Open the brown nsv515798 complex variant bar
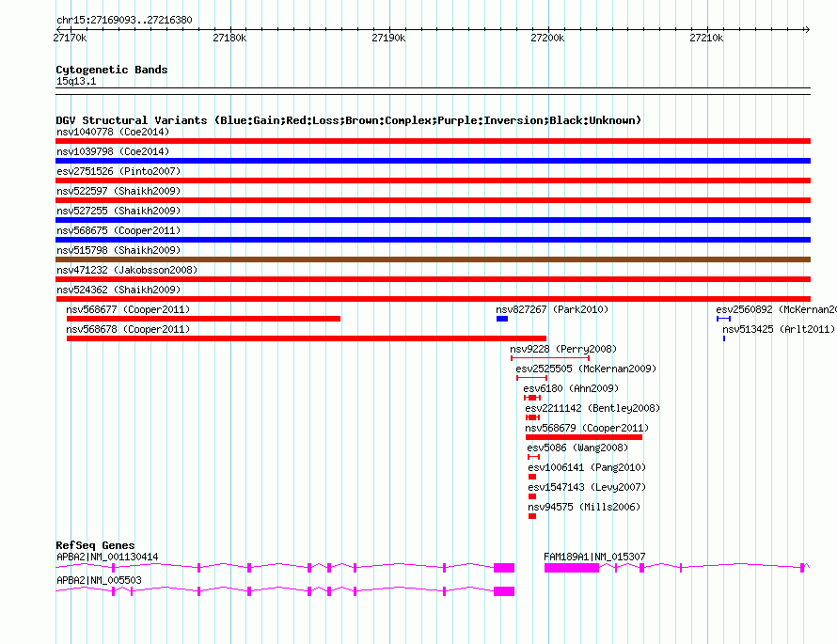The image size is (837, 644). pyautogui.click(x=433, y=259)
